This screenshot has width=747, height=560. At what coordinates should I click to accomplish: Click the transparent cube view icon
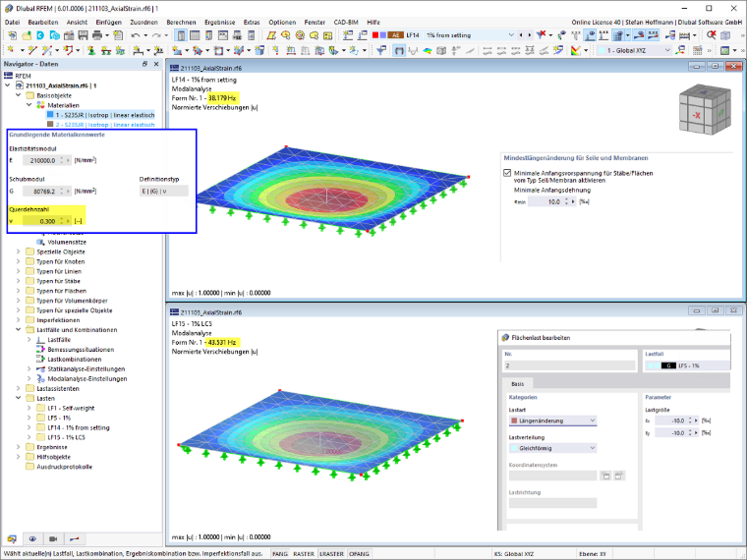pyautogui.click(x=725, y=35)
